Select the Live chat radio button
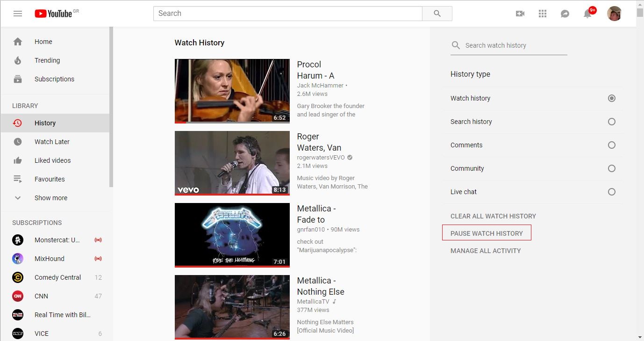Image resolution: width=644 pixels, height=341 pixels. 612,192
